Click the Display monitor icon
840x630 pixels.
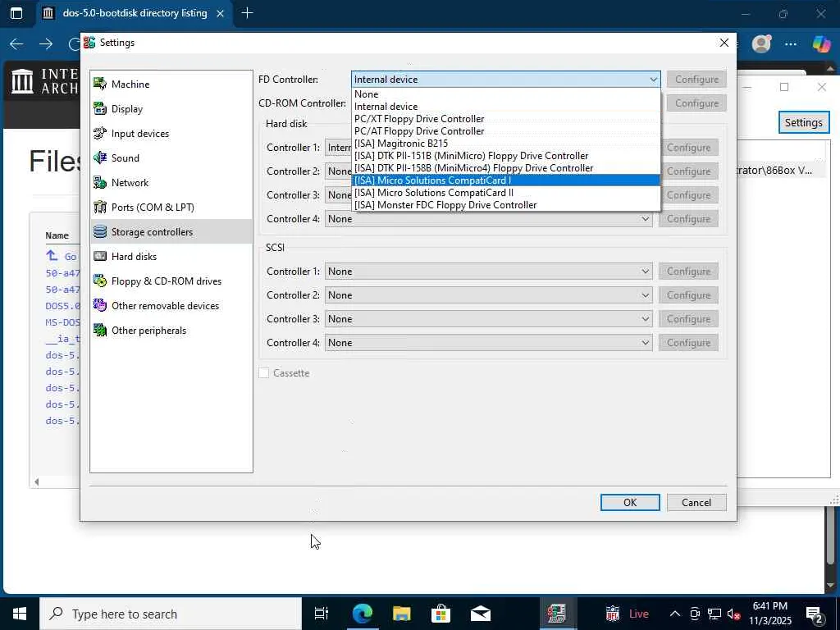100,108
